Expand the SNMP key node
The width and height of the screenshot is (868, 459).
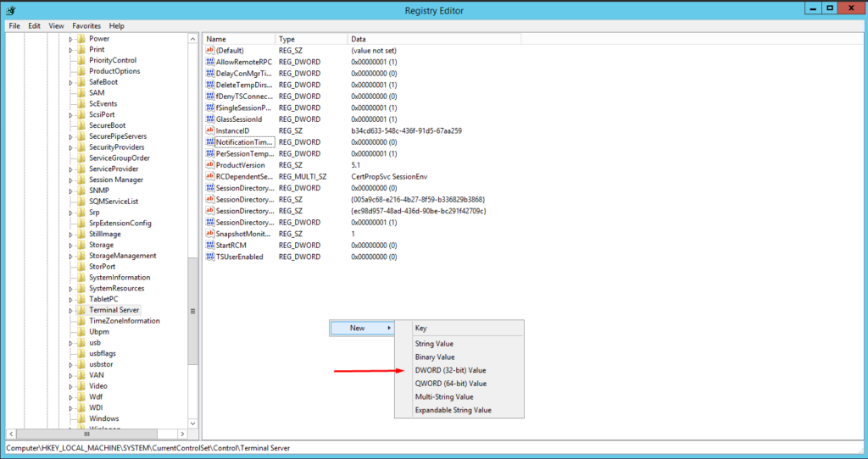pyautogui.click(x=71, y=191)
